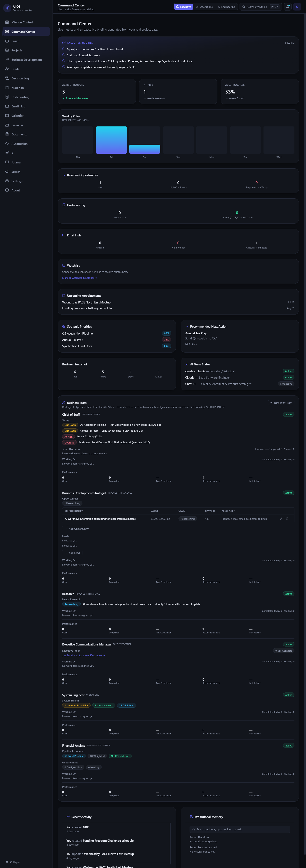Edit the AI workflow automation opportunity
306x868 pixels.
(281, 519)
